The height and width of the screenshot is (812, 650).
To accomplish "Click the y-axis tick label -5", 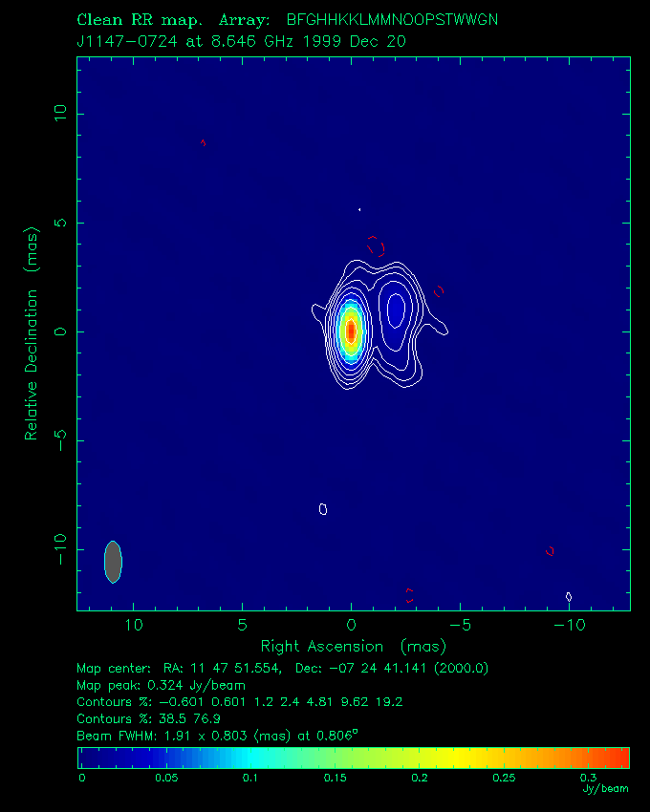I will click(x=60, y=440).
